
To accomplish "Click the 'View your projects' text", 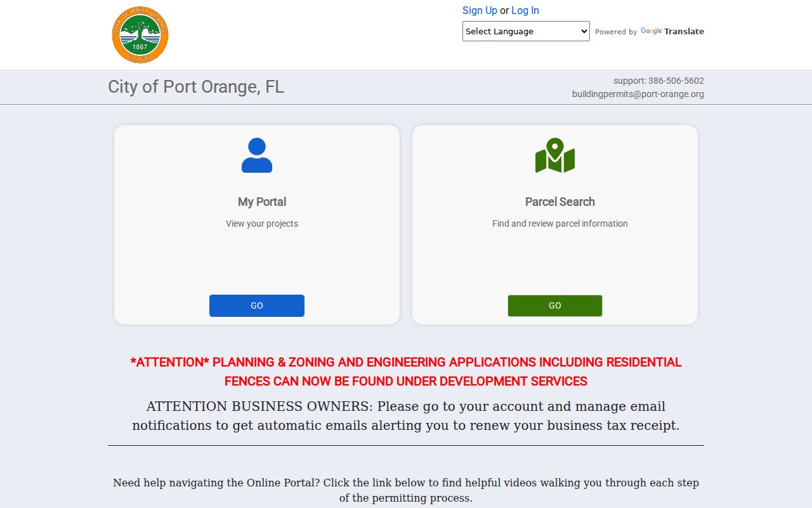I will click(x=262, y=224).
